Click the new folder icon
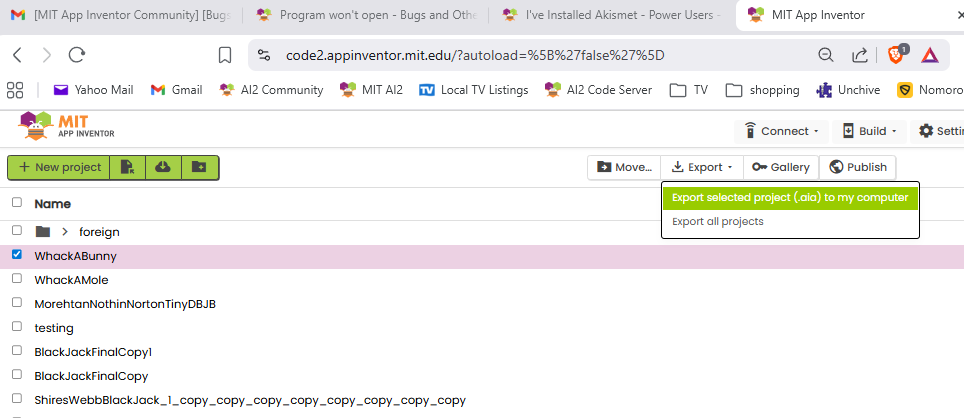Image resolution: width=964 pixels, height=418 pixels. tap(199, 167)
